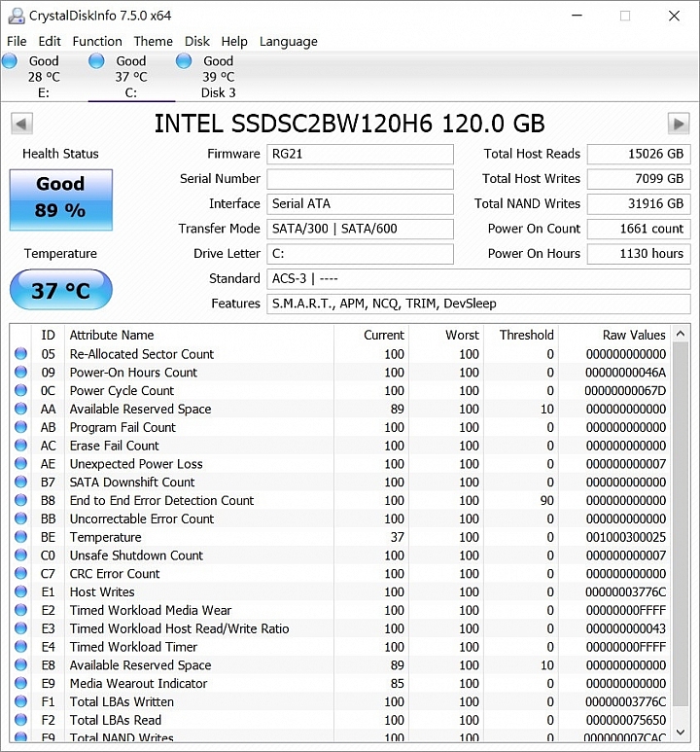
Task: Click status dot for SATA Downshift Count
Action: click(20, 482)
